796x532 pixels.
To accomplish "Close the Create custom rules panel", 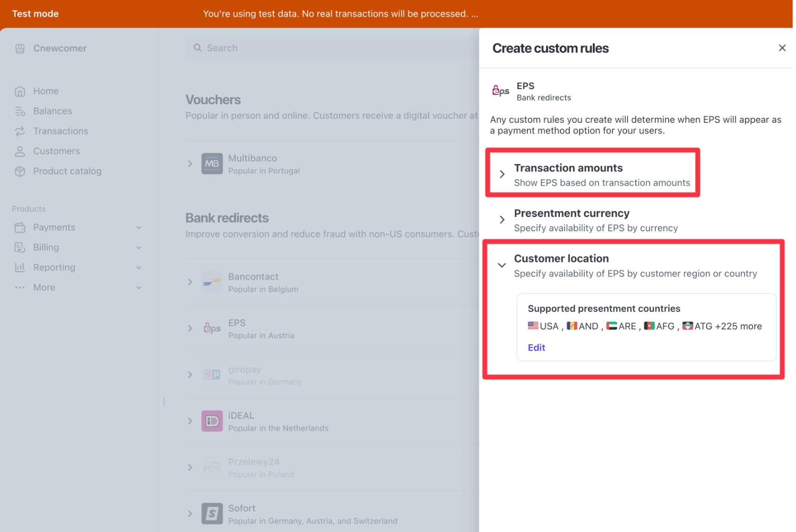I will (782, 48).
